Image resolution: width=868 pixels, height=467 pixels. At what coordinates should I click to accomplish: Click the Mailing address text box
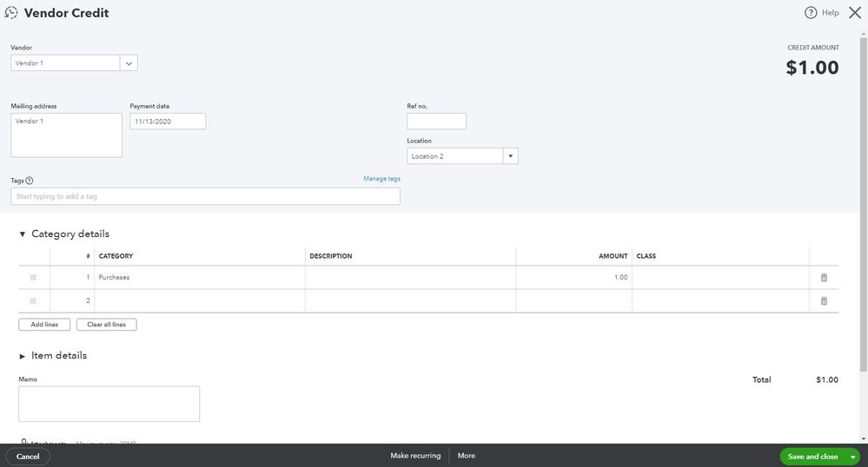[x=66, y=135]
